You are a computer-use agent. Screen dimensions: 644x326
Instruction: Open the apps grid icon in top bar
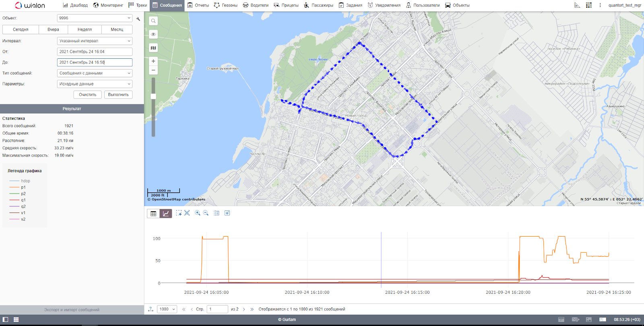(588, 5)
